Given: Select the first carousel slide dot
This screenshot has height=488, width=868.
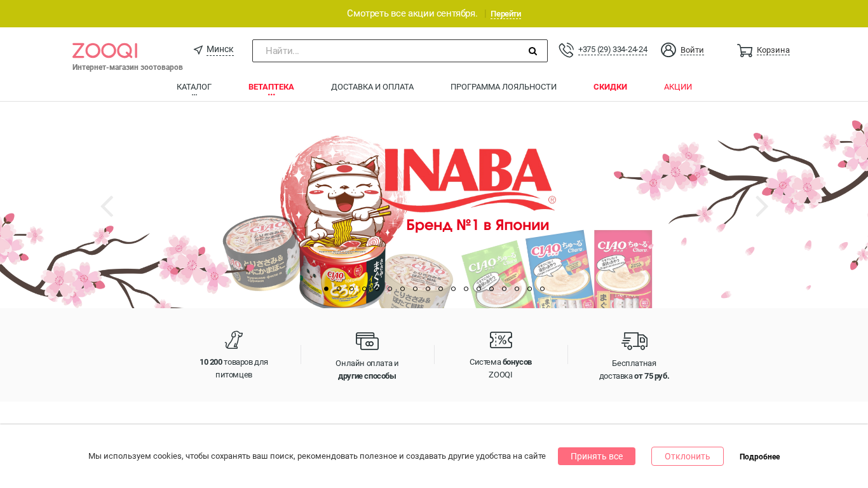Looking at the screenshot, I should pyautogui.click(x=326, y=288).
